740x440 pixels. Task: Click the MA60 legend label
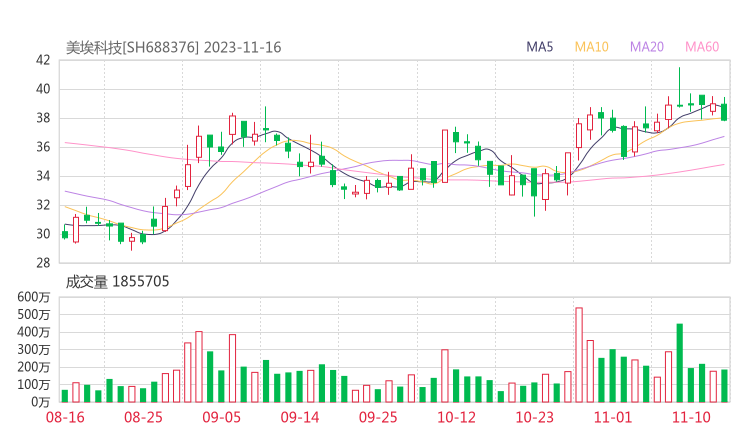click(x=702, y=47)
